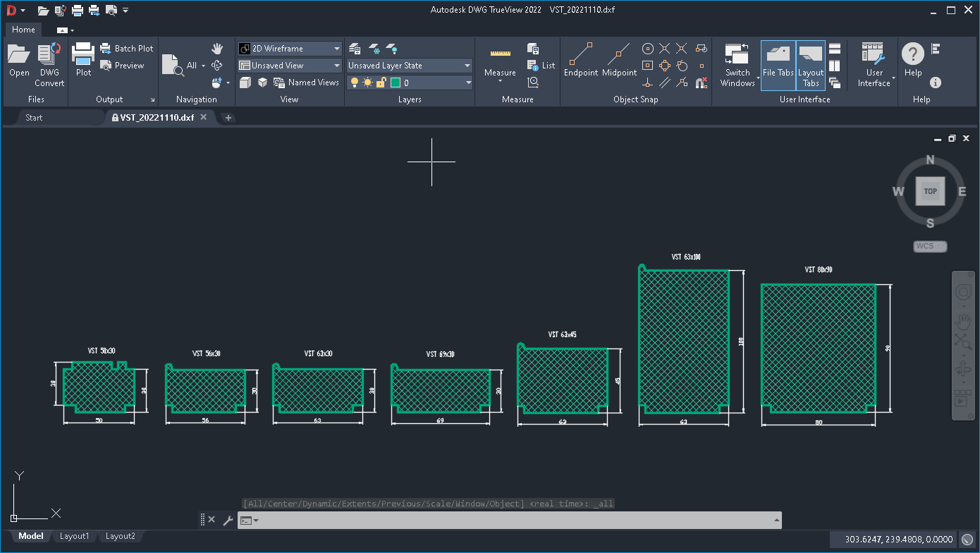Expand the 2D Wireframe visual style dropdown
Viewport: 980px width, 553px height.
point(337,49)
